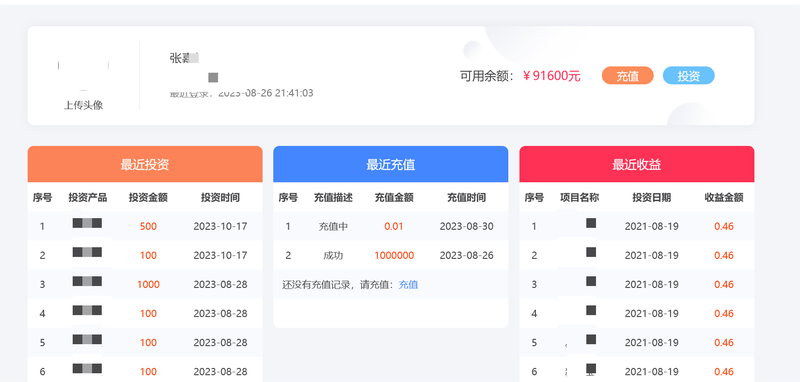Click the 成功 status in recharge row 2
Viewport: 800px width, 382px height.
(333, 256)
